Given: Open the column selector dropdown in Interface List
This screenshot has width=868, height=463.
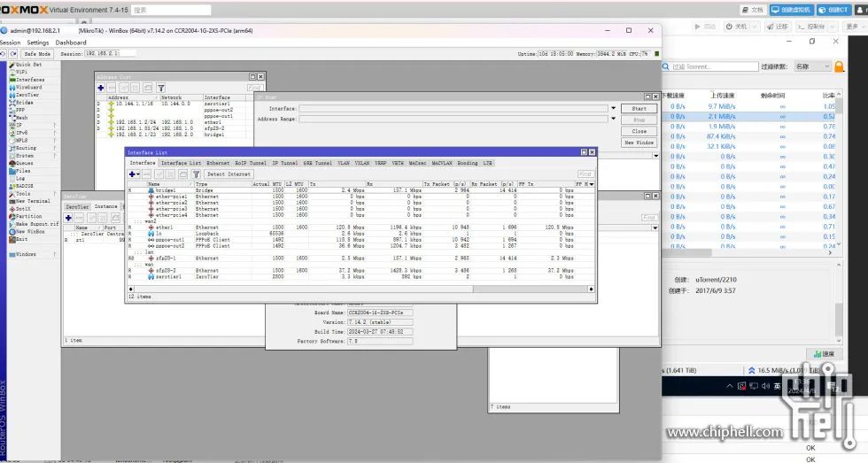Looking at the screenshot, I should pos(592,184).
